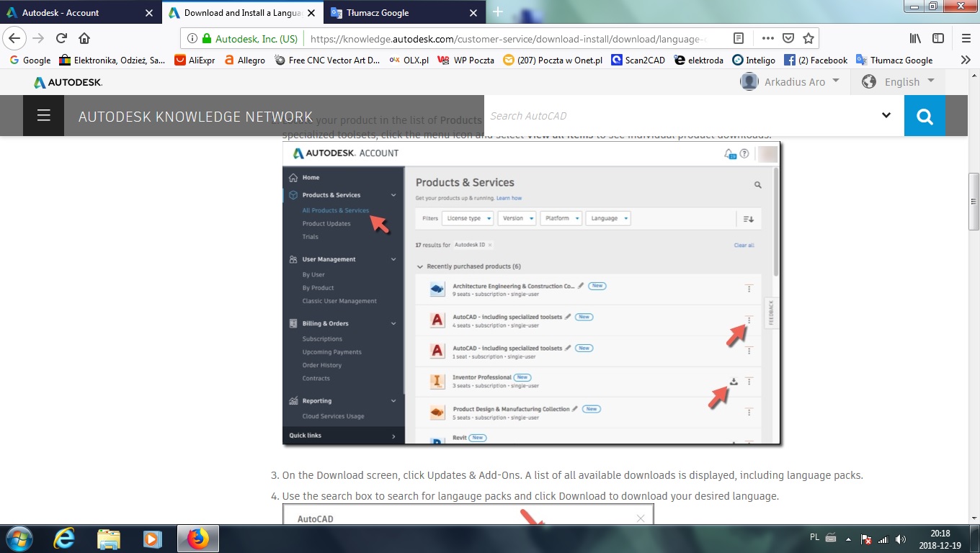Screen dimensions: 980x553
Task: Launch Internet Explorer from the taskbar
Action: coord(64,539)
